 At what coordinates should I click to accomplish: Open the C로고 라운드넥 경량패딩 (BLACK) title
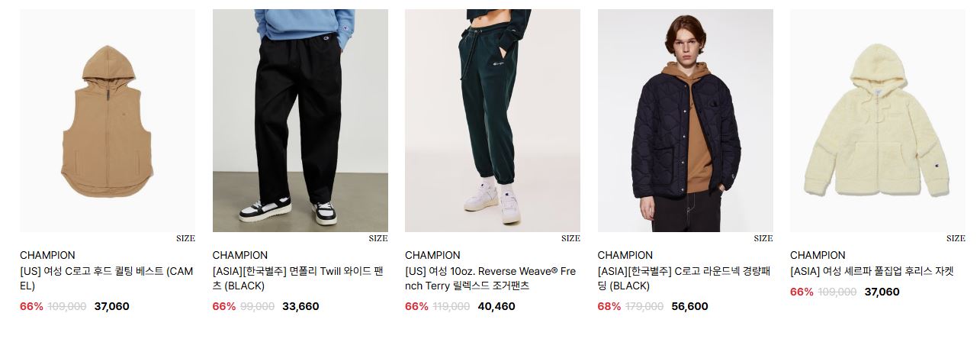click(x=684, y=279)
